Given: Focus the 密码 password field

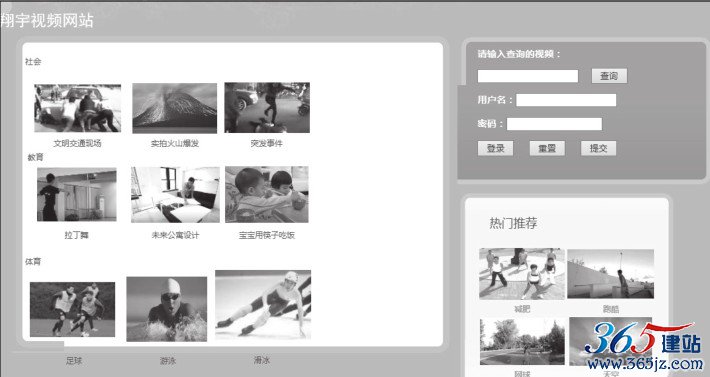Looking at the screenshot, I should pyautogui.click(x=554, y=124).
